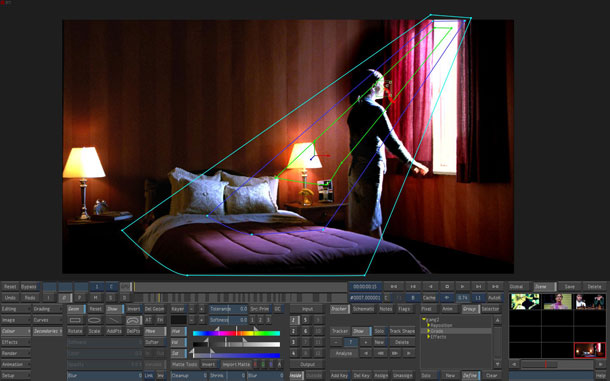The width and height of the screenshot is (610, 381).
Task: Expand the Grade tree node
Action: pos(428,331)
